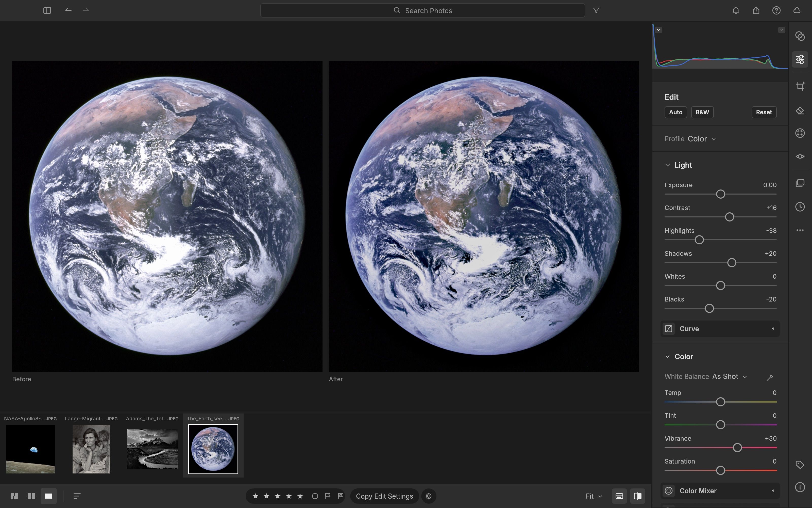Open the Fit zoom dropdown
The height and width of the screenshot is (508, 812).
(x=594, y=496)
